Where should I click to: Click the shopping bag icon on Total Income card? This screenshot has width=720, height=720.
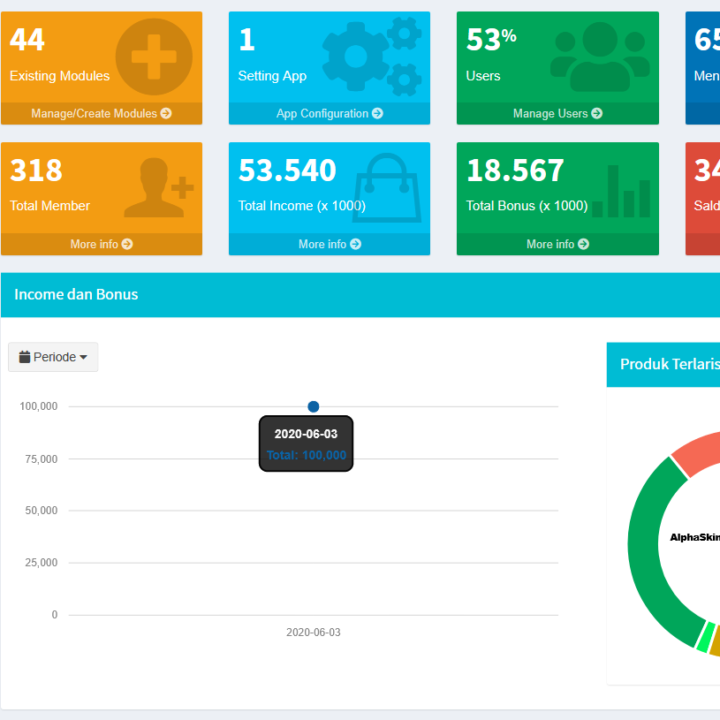[x=386, y=187]
